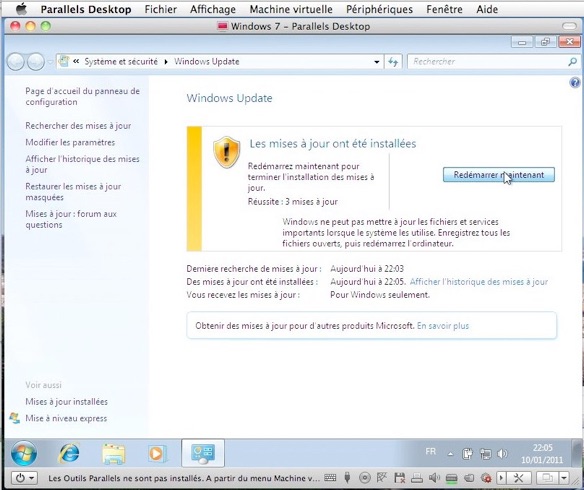Click the back navigation button

click(x=16, y=61)
